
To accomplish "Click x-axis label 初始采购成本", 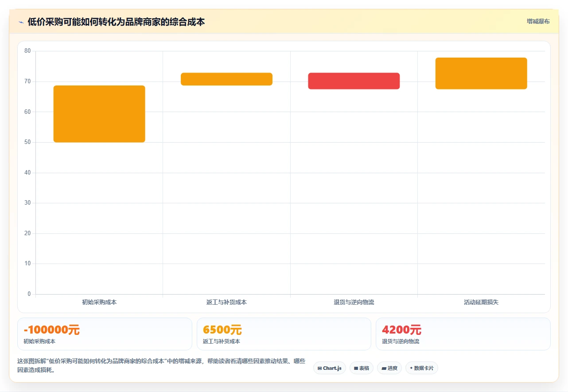I will (x=99, y=302).
